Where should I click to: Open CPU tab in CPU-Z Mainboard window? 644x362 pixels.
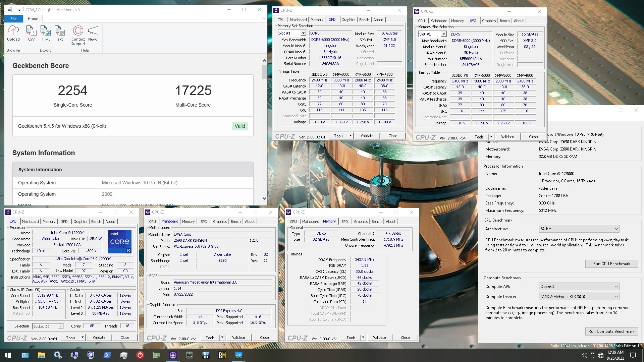[x=153, y=222]
